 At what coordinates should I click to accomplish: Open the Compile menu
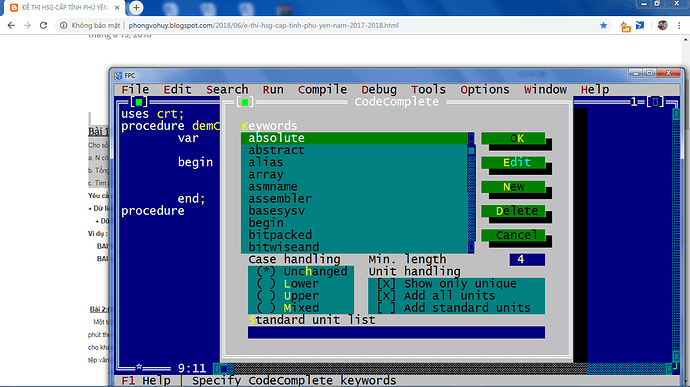(x=322, y=89)
